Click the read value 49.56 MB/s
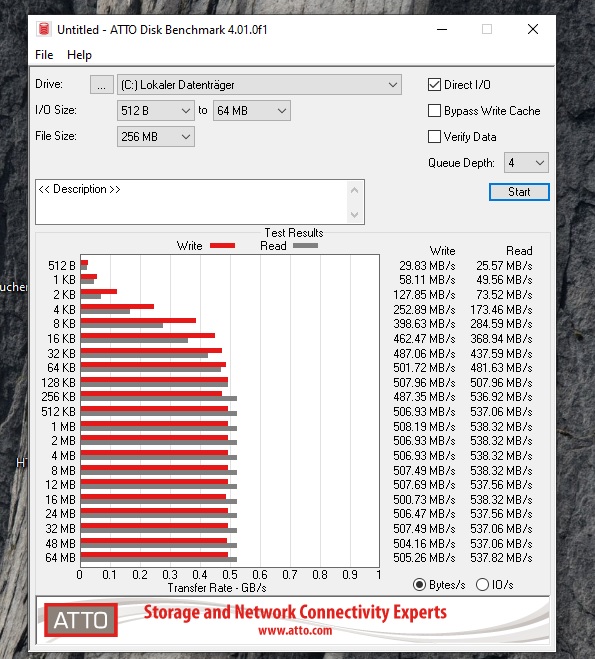 coord(504,280)
